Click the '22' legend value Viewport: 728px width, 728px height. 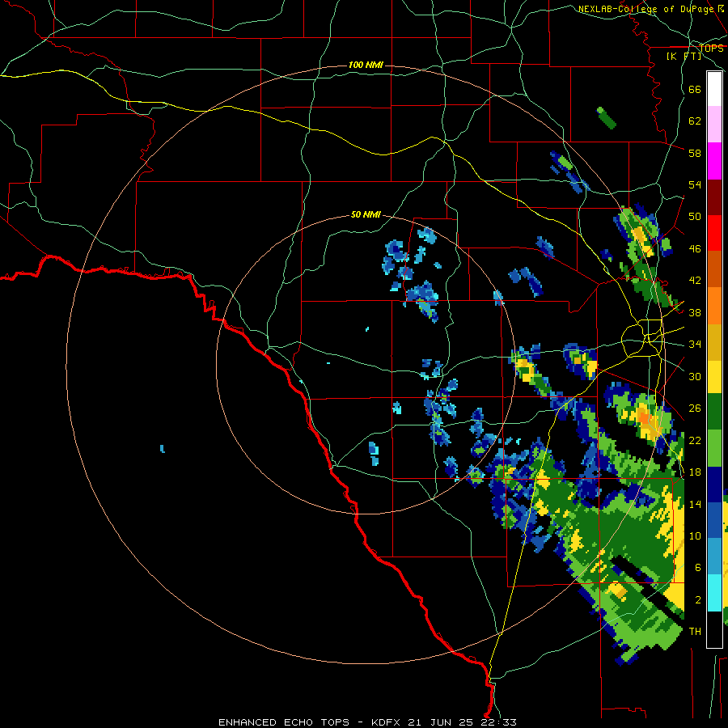(x=695, y=440)
